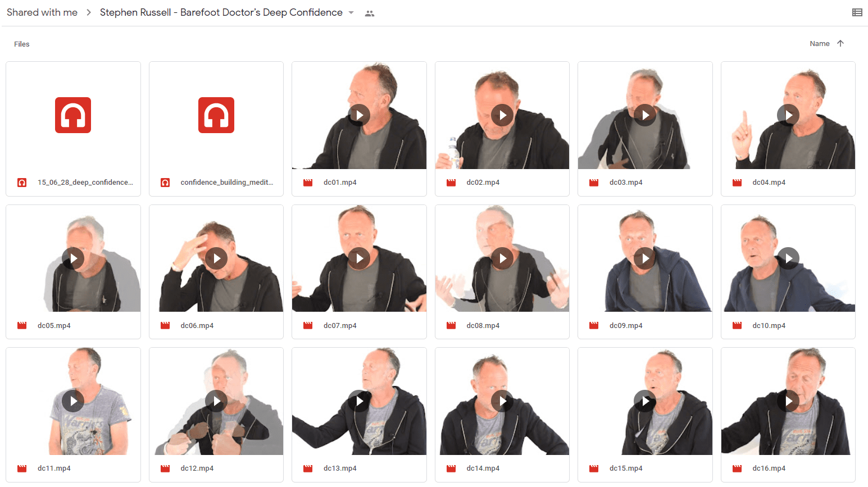Play the dc03.mp4 video thumbnail
The image size is (868, 487).
pos(645,115)
